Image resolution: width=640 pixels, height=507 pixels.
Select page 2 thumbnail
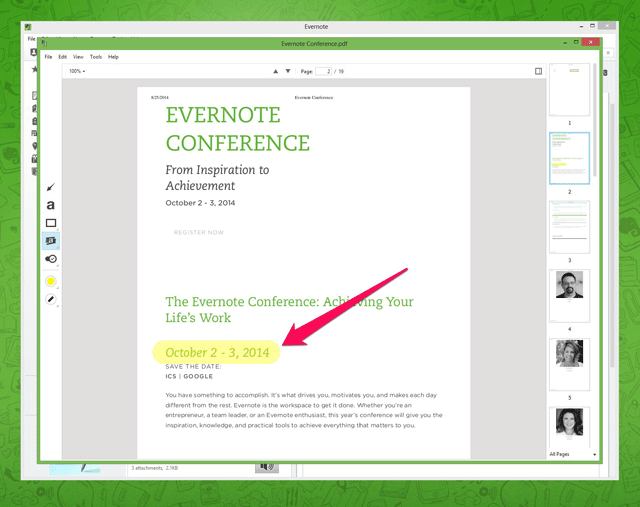[x=569, y=158]
